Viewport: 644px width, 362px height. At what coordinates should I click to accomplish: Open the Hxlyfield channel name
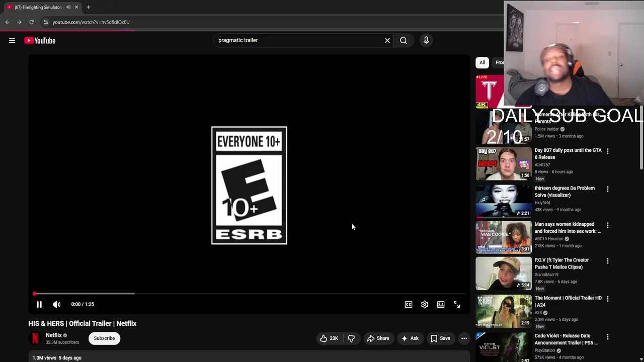coord(542,203)
